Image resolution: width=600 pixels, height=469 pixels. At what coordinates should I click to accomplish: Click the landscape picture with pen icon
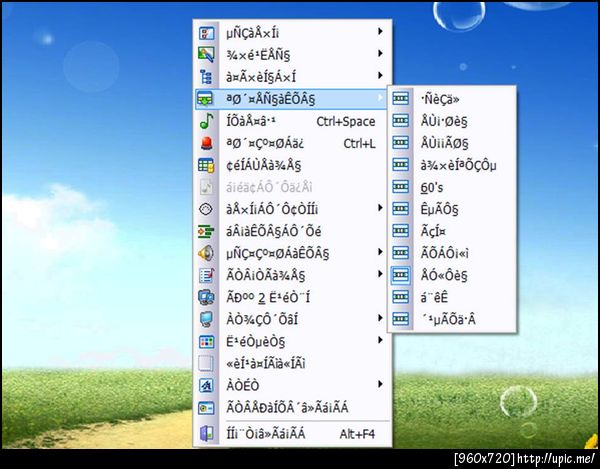(x=206, y=55)
